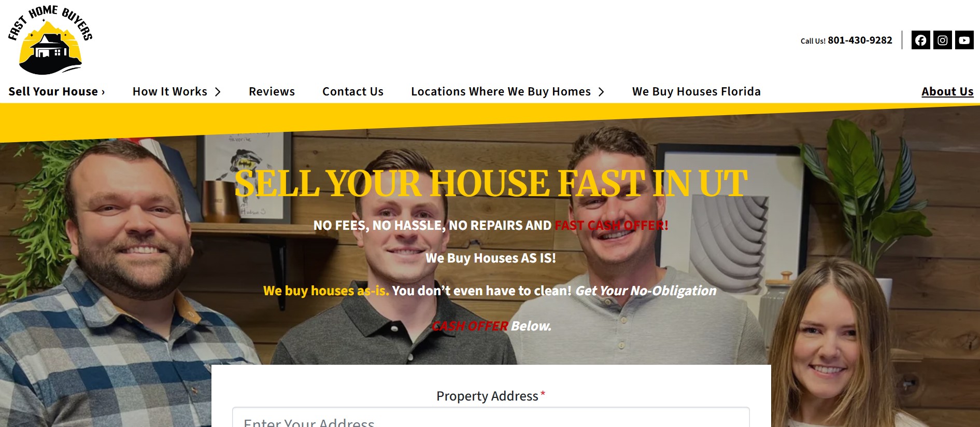
Task: Open the YouTube social icon
Action: pos(964,40)
